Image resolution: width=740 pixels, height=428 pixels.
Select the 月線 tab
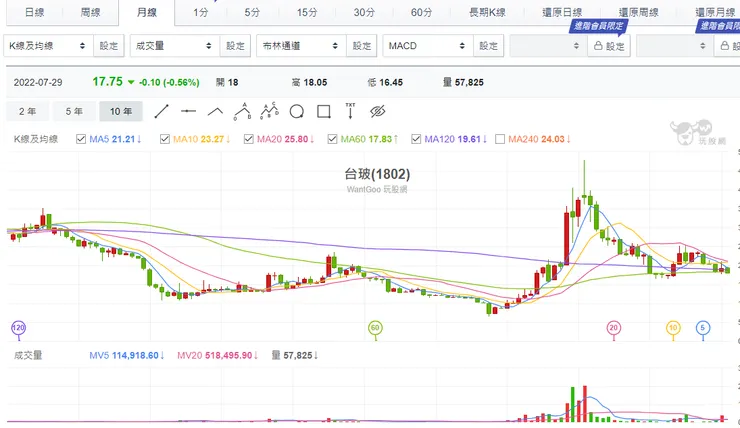click(146, 12)
